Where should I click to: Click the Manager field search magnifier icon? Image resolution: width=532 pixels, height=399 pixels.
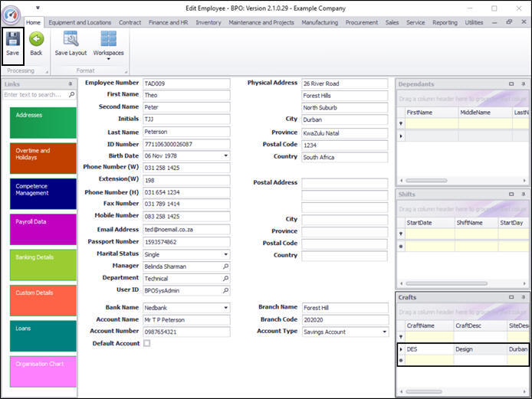(x=225, y=267)
